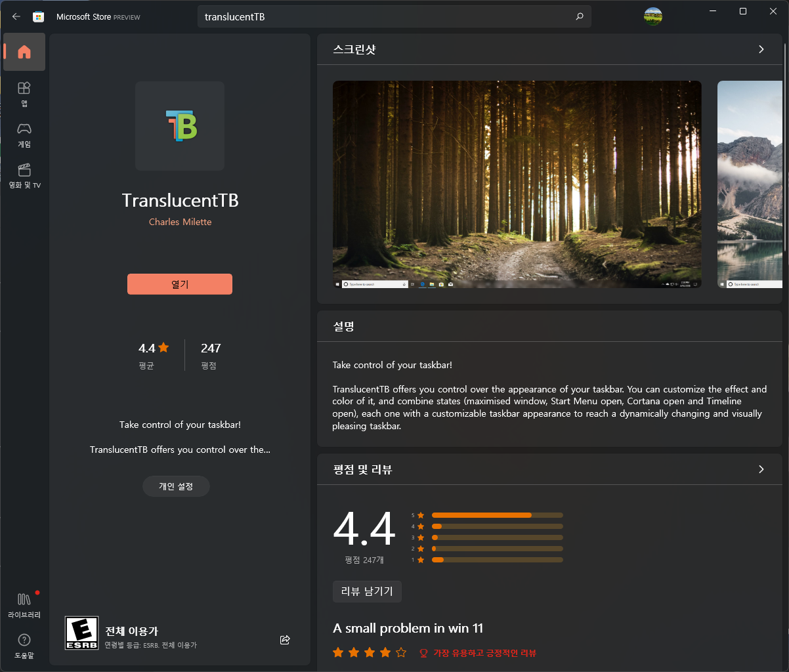Expand the 평점 및 리뷰 section chevron
The height and width of the screenshot is (672, 789).
click(761, 469)
